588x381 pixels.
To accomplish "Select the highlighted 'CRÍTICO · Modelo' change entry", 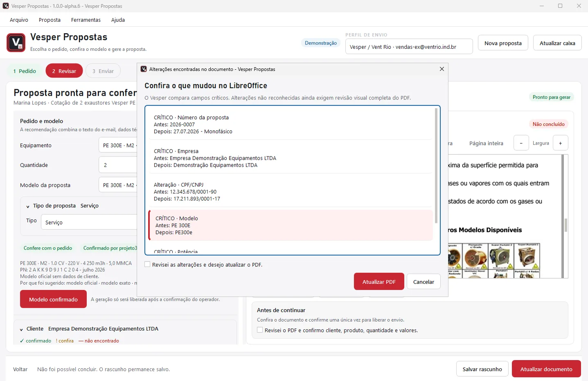I will [291, 225].
